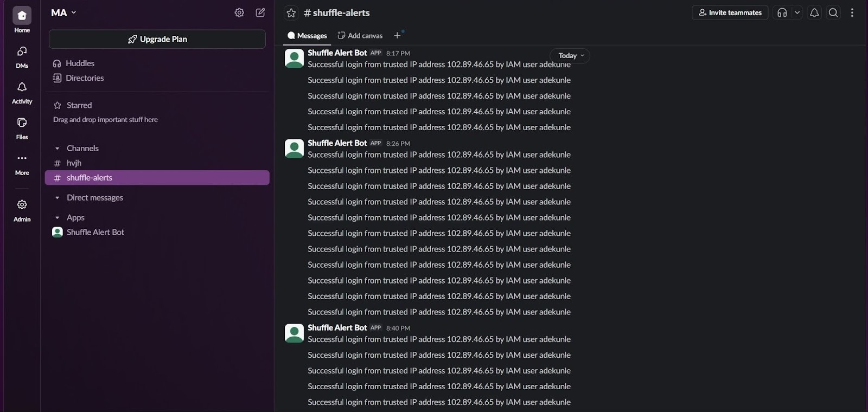Click the Add canvas tab
Viewport: 868px width, 412px height.
click(x=360, y=36)
